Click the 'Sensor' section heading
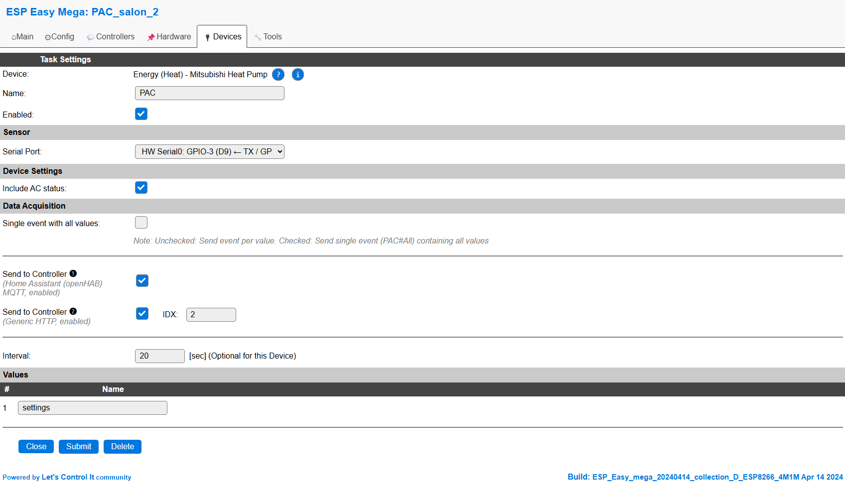This screenshot has width=845, height=504. pyautogui.click(x=17, y=132)
